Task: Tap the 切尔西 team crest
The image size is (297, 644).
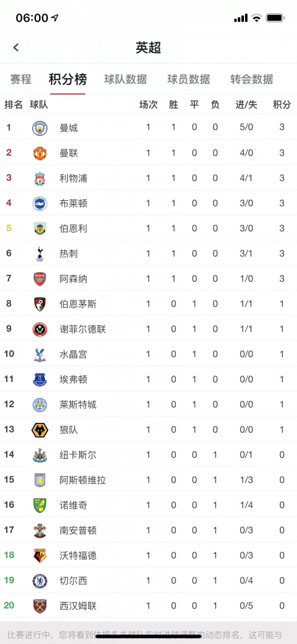Action: pos(40,581)
